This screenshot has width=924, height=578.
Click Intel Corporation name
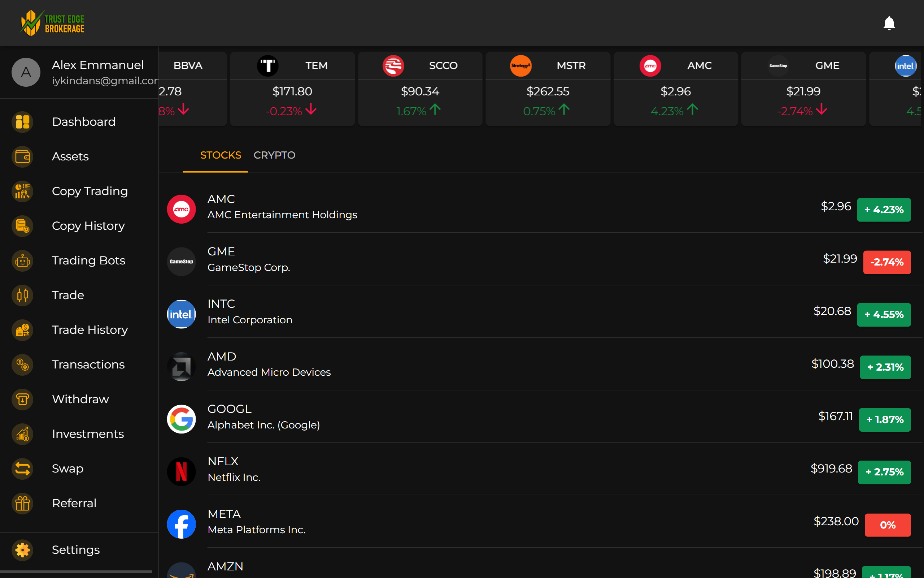(250, 320)
